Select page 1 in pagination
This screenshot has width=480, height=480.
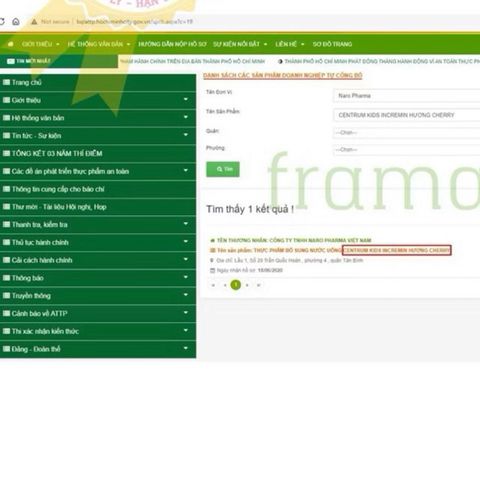tap(236, 285)
